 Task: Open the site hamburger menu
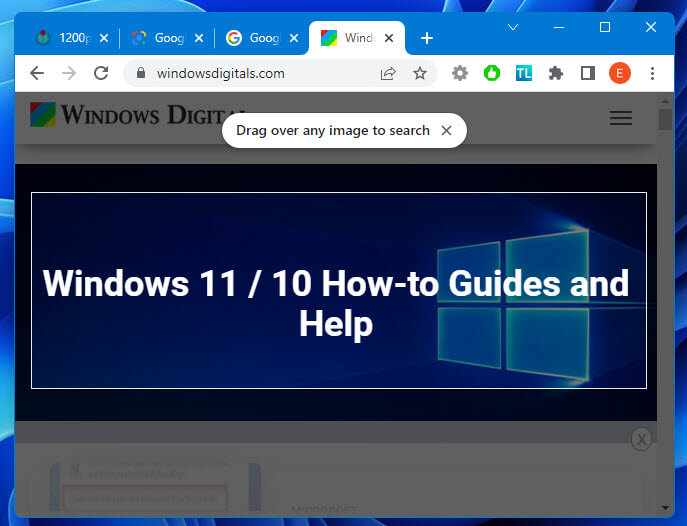point(621,118)
